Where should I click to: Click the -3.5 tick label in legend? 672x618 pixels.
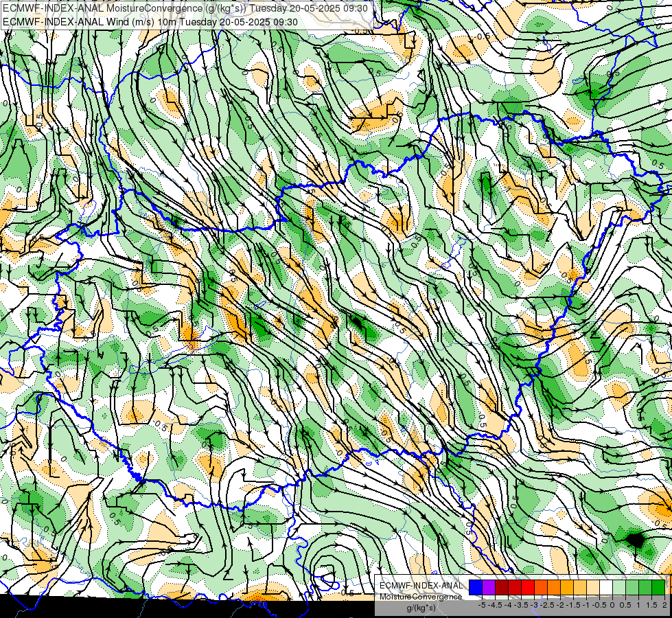[521, 605]
